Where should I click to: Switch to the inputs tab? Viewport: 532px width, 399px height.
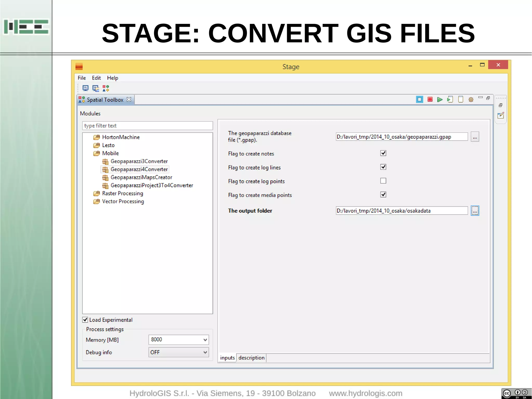[x=227, y=358]
